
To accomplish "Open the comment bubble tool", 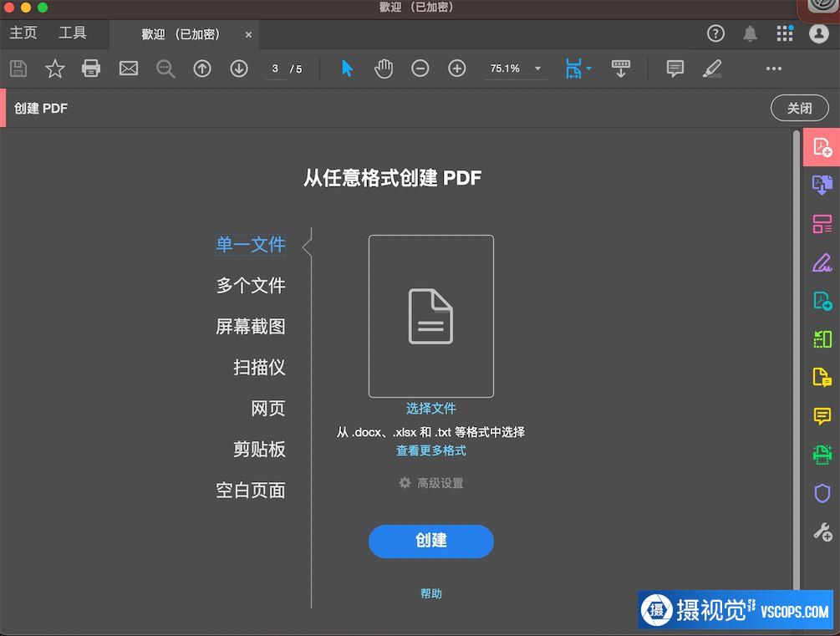I will tap(675, 69).
